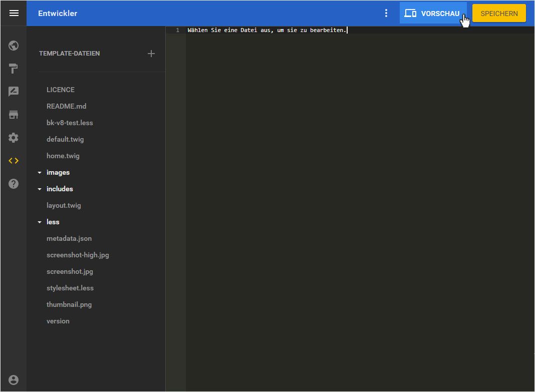Image resolution: width=535 pixels, height=392 pixels.
Task: Select the code developer icon in sidebar
Action: 14,161
